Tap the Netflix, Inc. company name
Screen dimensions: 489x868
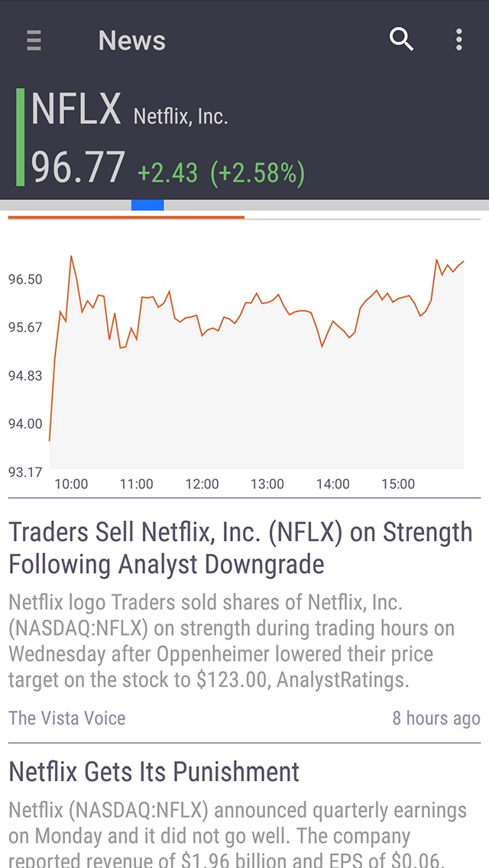point(180,117)
